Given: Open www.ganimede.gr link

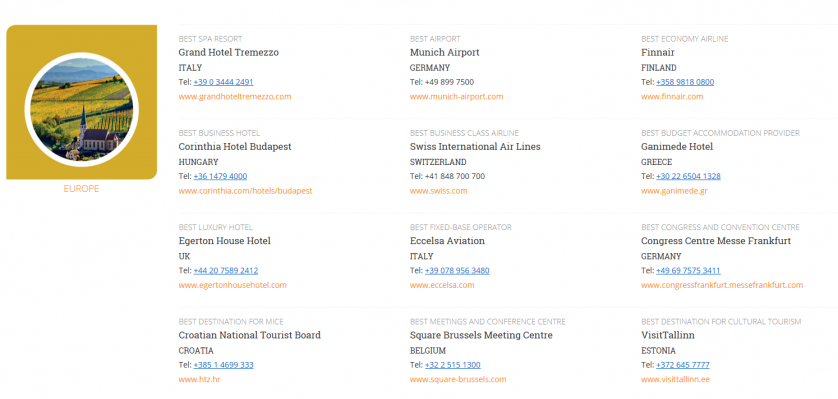Looking at the screenshot, I should click(674, 191).
